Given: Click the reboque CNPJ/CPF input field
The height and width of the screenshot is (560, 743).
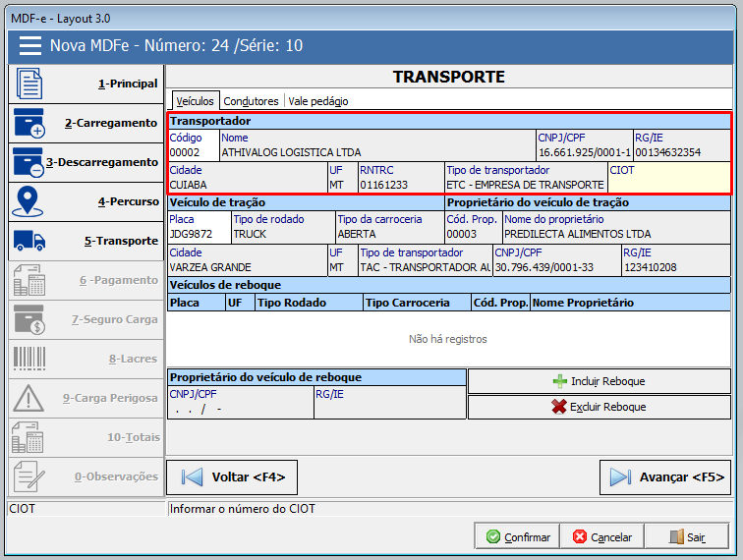Looking at the screenshot, I should coord(239,409).
